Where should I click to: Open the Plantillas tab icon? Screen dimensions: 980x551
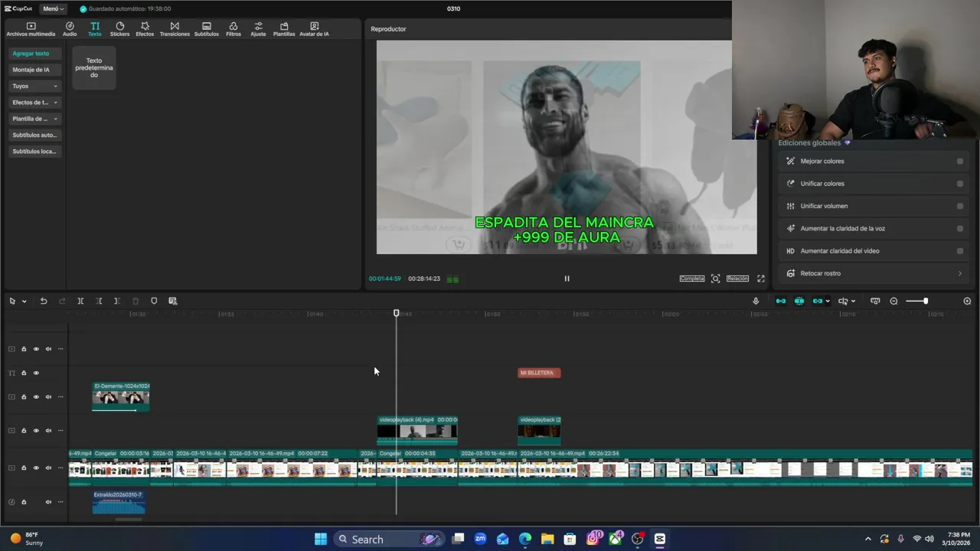[284, 29]
